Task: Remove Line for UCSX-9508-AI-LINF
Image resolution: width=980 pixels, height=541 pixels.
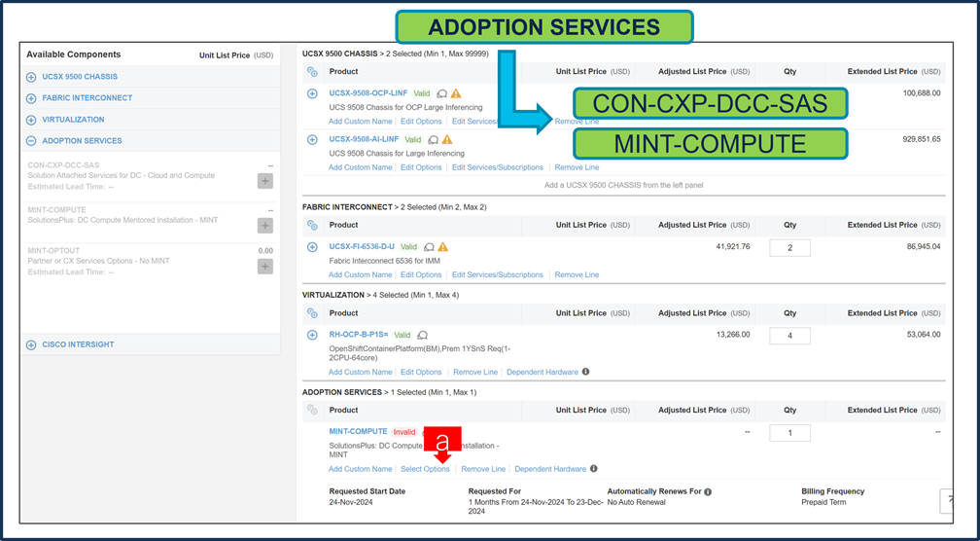Action: 577,167
